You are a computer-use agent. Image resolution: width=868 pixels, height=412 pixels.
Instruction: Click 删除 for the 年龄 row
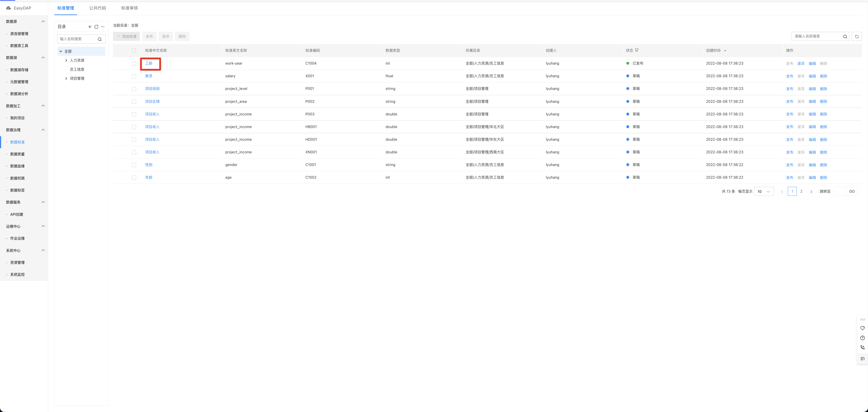pyautogui.click(x=823, y=178)
